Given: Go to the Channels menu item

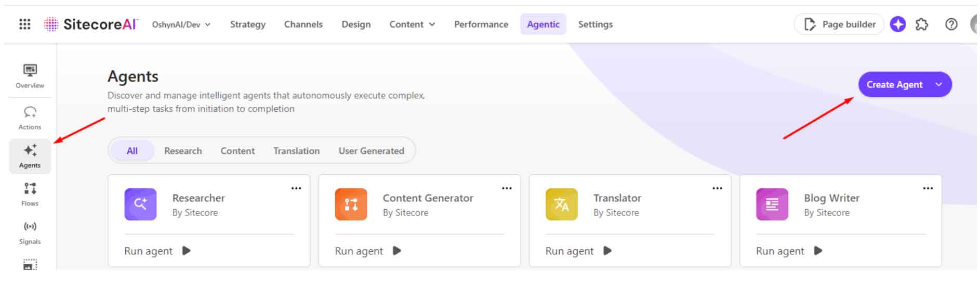Looking at the screenshot, I should 303,24.
